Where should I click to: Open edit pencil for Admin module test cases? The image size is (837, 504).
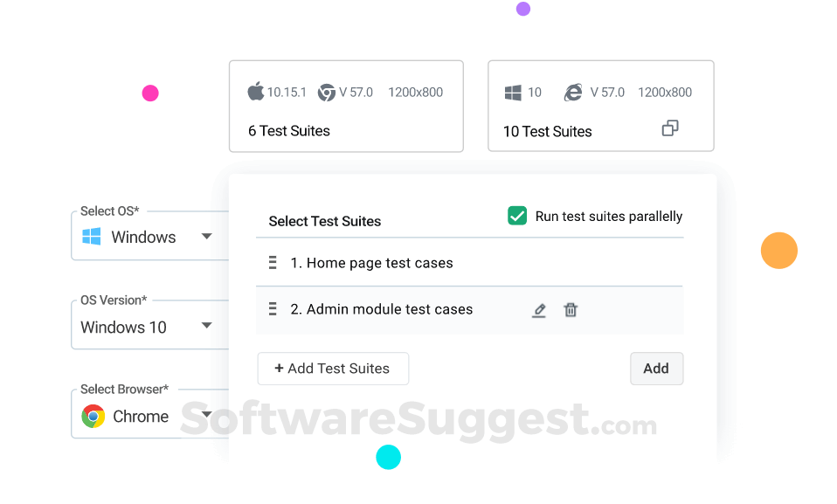539,309
